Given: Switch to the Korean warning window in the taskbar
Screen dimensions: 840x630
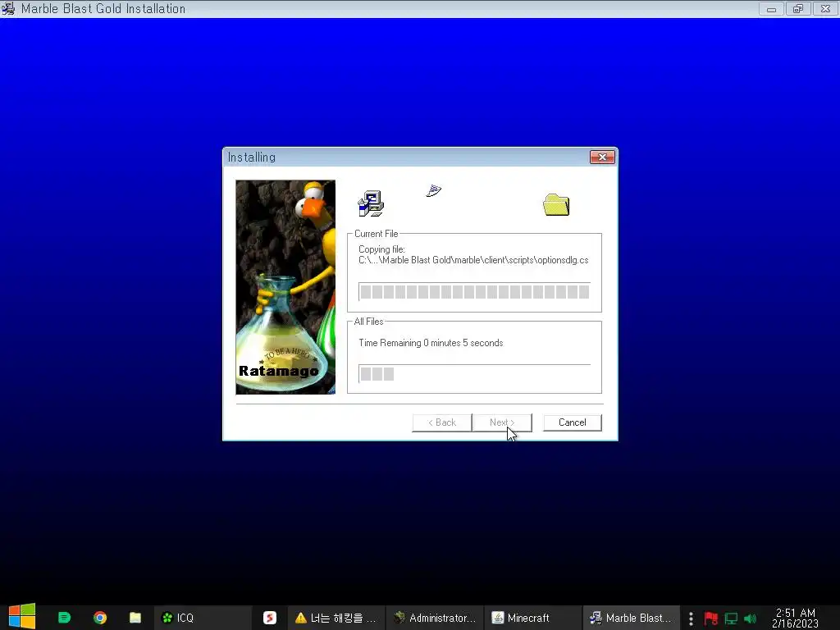Looking at the screenshot, I should coord(336,618).
